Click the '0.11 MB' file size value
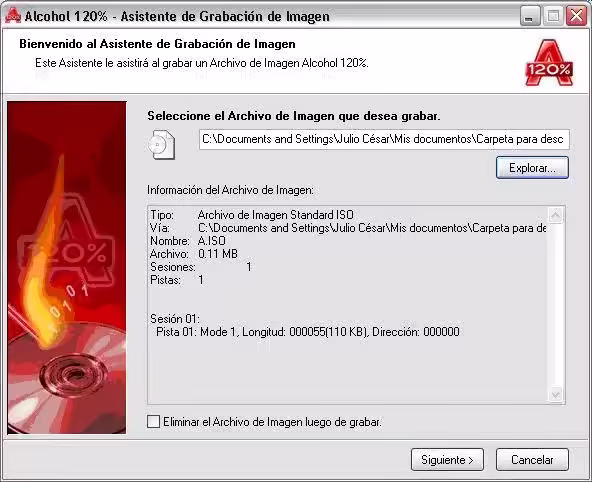Image resolution: width=592 pixels, height=482 pixels. click(x=218, y=254)
